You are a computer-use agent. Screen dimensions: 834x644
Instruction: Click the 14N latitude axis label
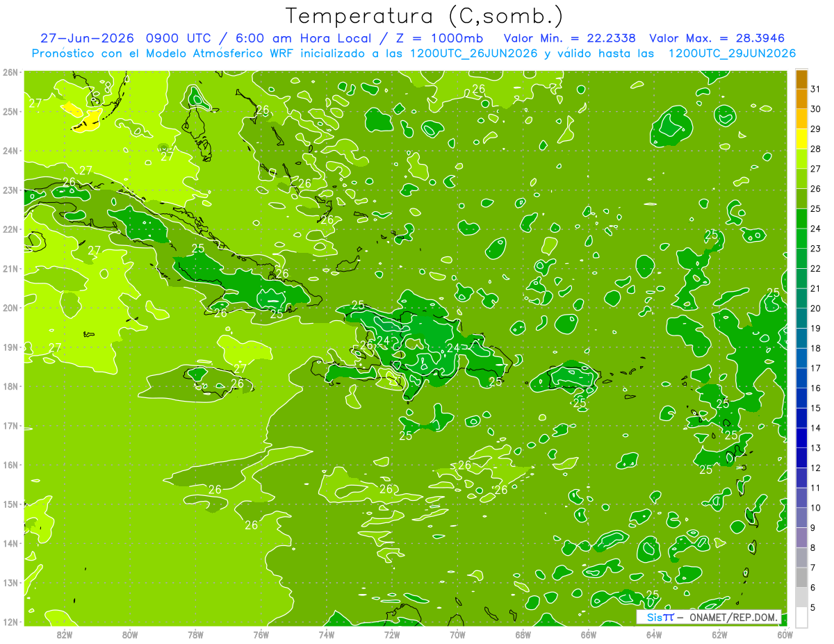(x=10, y=543)
